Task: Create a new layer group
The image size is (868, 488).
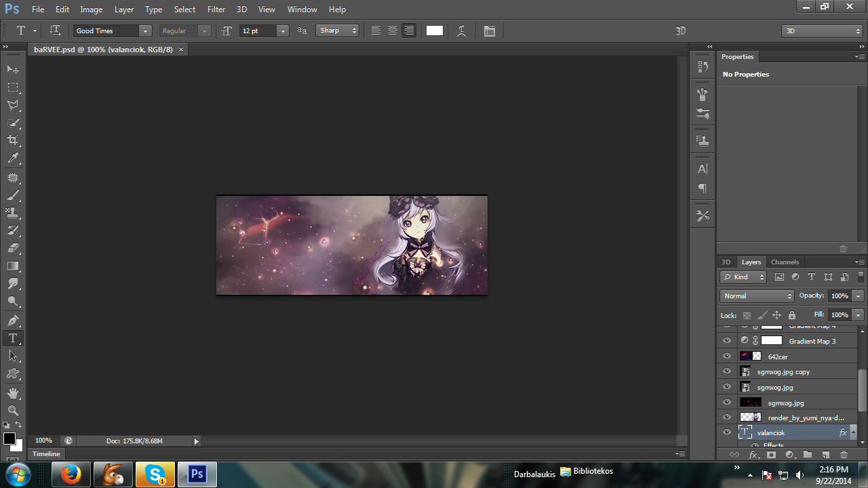Action: coord(808,455)
